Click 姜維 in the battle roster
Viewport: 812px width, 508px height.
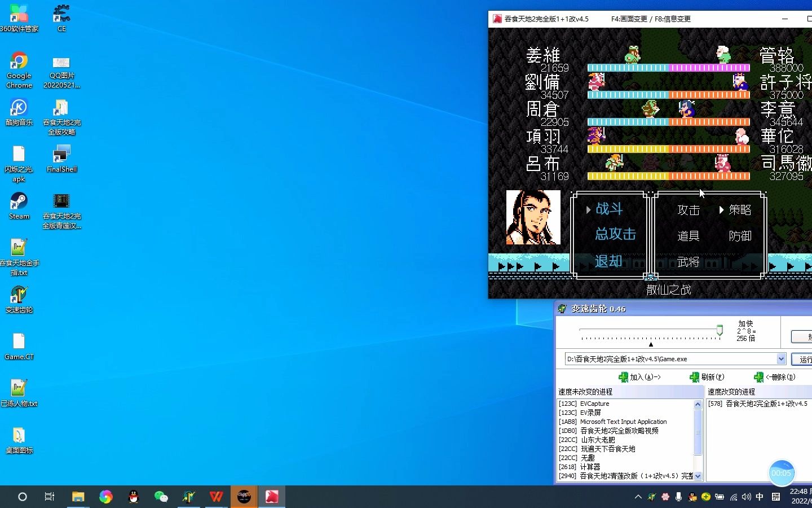coord(542,55)
